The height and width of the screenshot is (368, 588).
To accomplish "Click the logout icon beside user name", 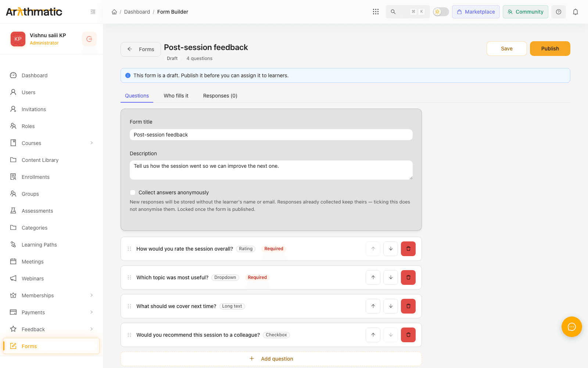I will point(89,39).
